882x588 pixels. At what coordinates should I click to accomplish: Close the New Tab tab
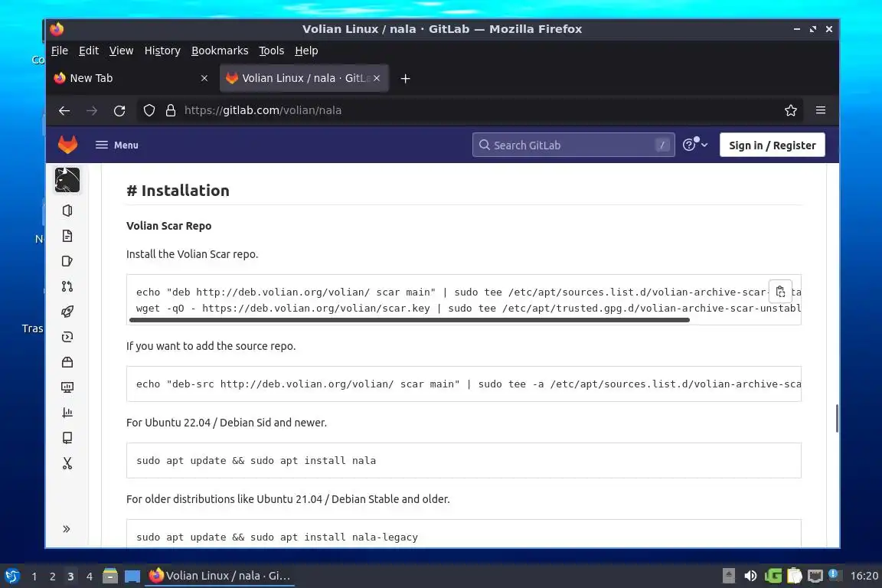[x=204, y=78]
